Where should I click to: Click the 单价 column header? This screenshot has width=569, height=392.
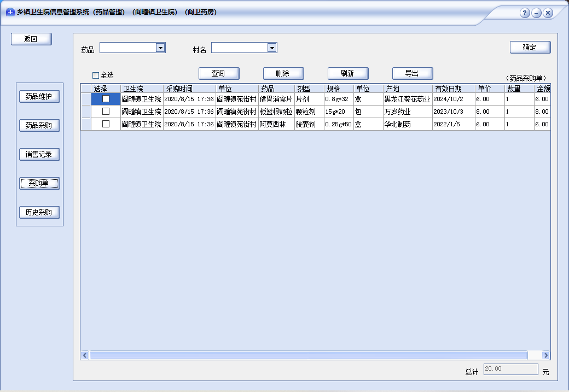point(490,89)
